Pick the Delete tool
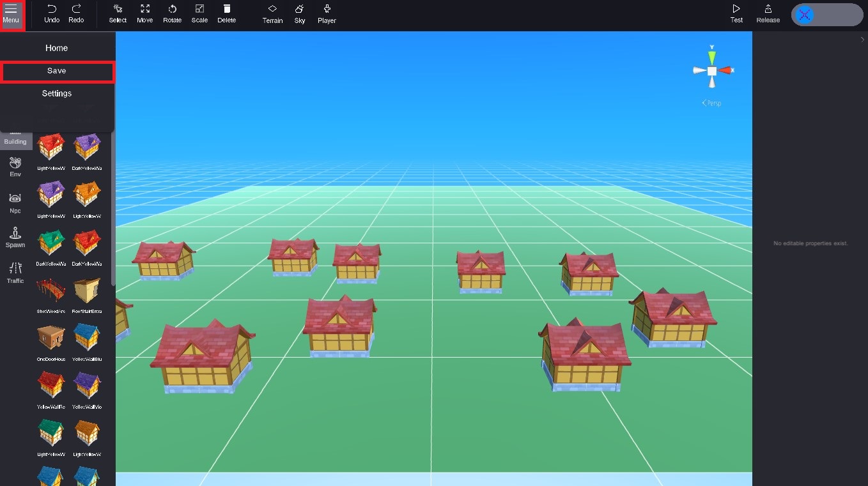 coord(226,13)
